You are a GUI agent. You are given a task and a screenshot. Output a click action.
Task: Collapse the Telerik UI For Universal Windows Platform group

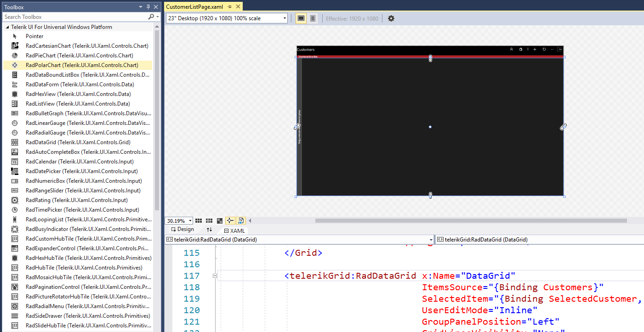click(7, 27)
